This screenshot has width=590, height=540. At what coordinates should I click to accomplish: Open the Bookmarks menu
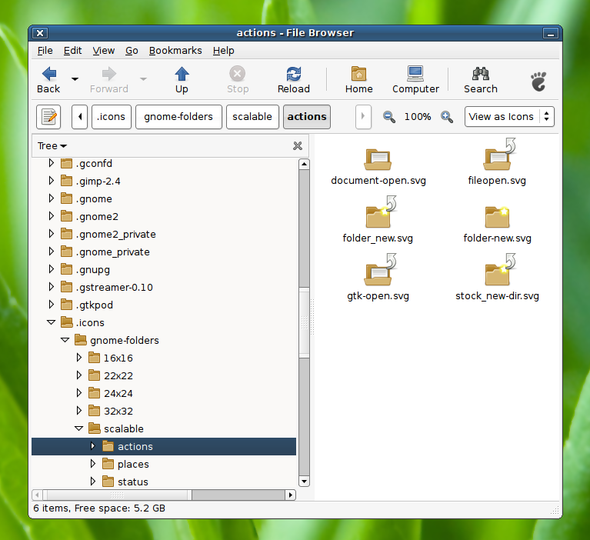click(x=175, y=50)
